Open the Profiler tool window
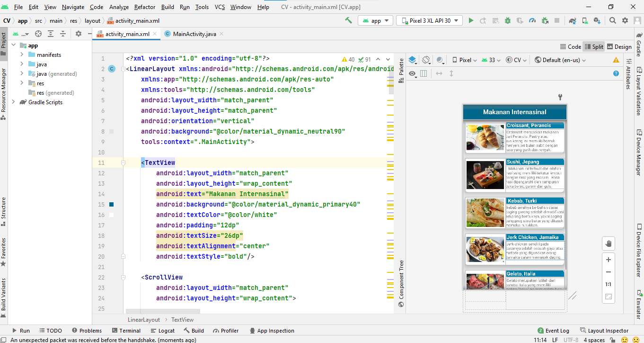This screenshot has width=644, height=343. [x=226, y=331]
